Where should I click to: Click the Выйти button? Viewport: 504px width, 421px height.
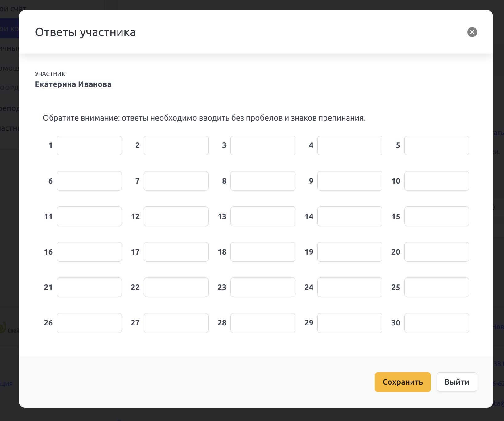[457, 382]
